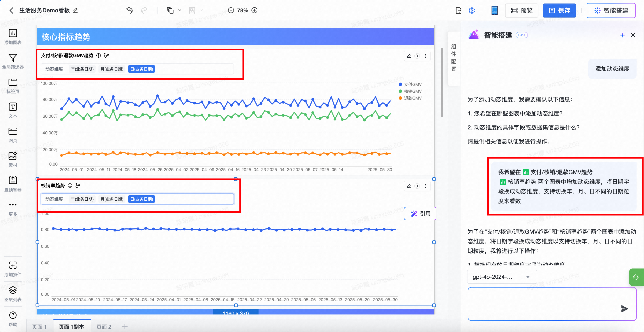Select 年(业务日期) in GMV趋势 chart
The image size is (644, 332).
82,69
